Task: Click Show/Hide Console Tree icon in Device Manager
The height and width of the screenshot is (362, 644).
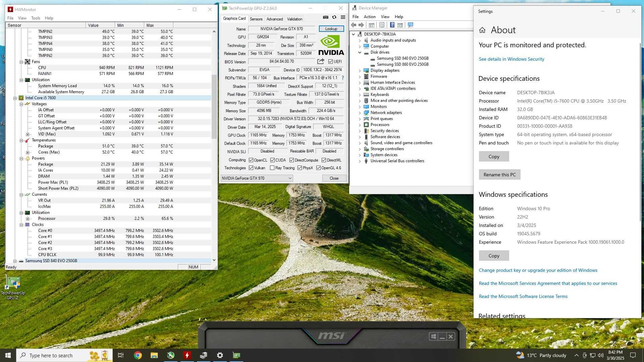Action: tap(371, 25)
